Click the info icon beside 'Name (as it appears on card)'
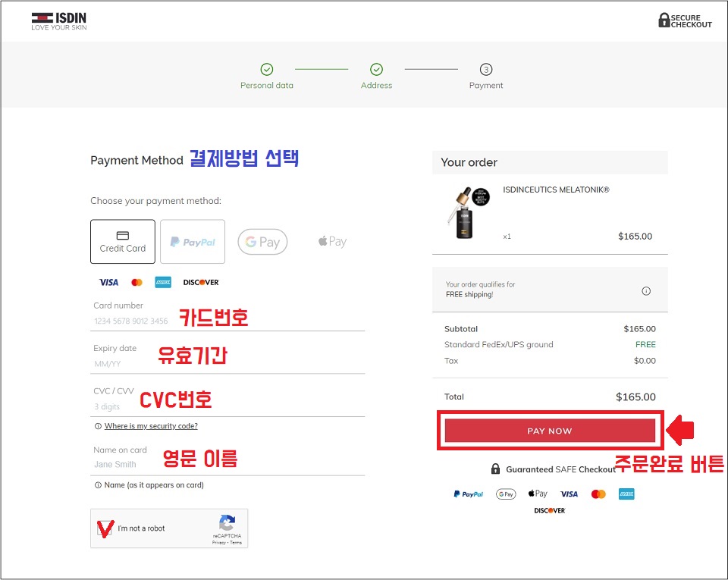Image resolution: width=728 pixels, height=580 pixels. [x=98, y=485]
